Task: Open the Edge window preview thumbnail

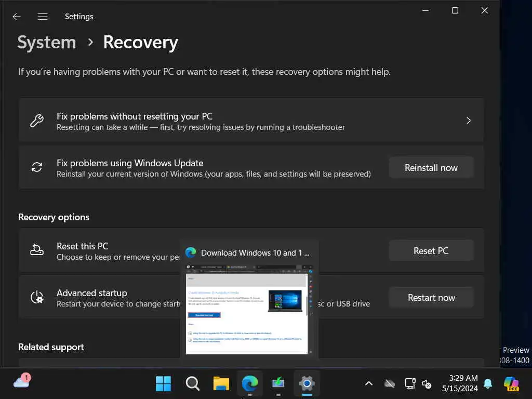Action: pos(247,310)
